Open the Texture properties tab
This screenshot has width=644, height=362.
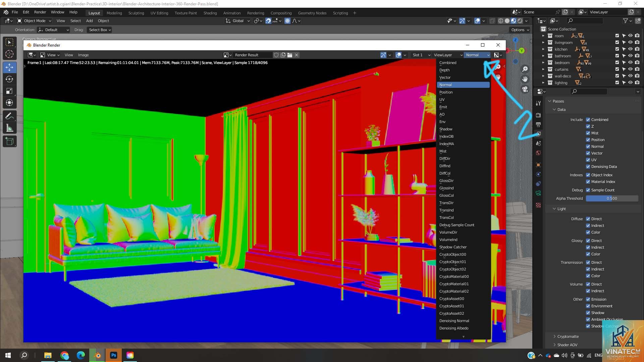pyautogui.click(x=538, y=205)
